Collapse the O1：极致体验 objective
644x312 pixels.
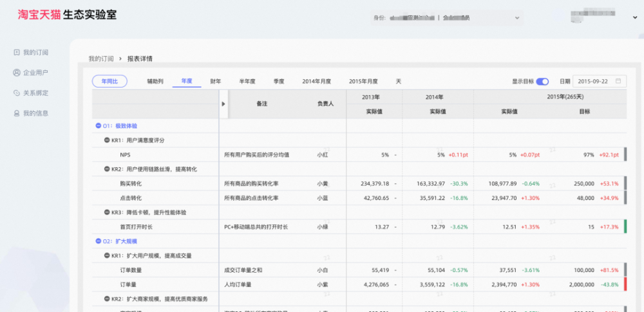click(98, 125)
